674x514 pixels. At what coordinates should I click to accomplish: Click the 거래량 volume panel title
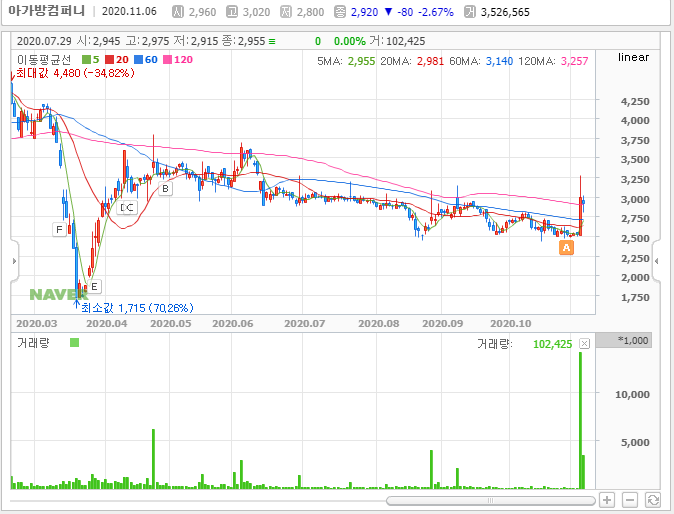tap(34, 343)
